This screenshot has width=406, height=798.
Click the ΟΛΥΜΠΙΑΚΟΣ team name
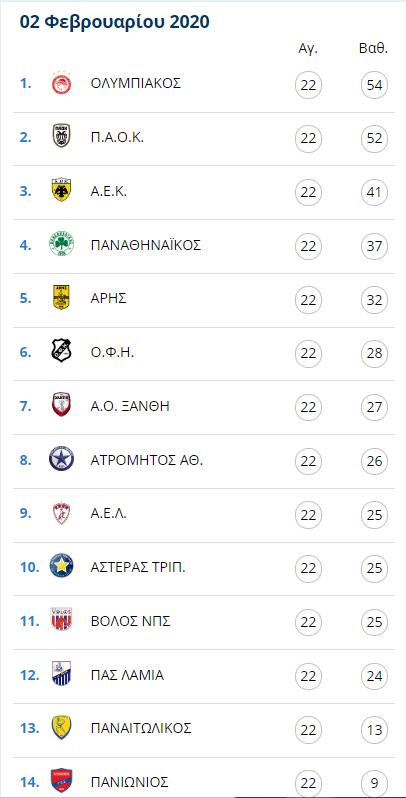pos(136,83)
